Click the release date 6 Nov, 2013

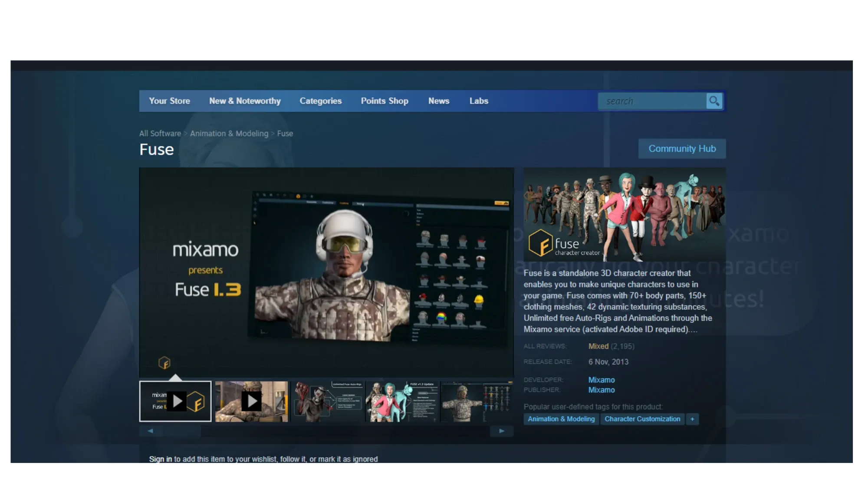point(608,362)
